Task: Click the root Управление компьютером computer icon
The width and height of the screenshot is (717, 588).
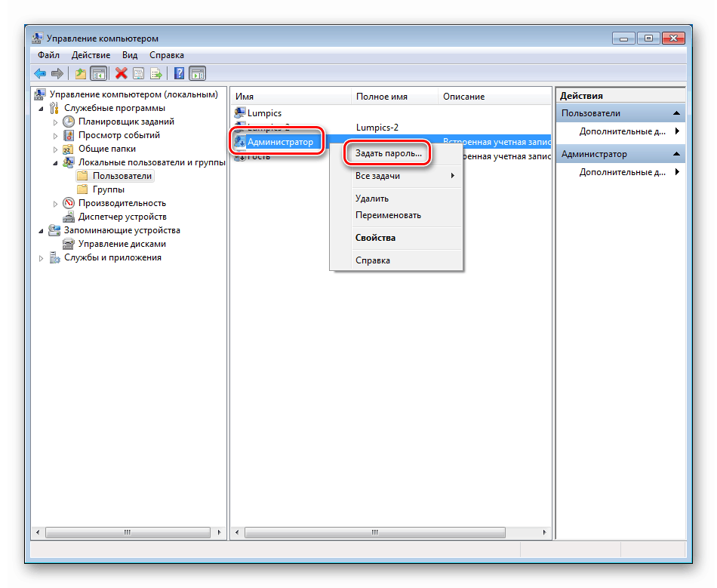Action: pyautogui.click(x=40, y=94)
